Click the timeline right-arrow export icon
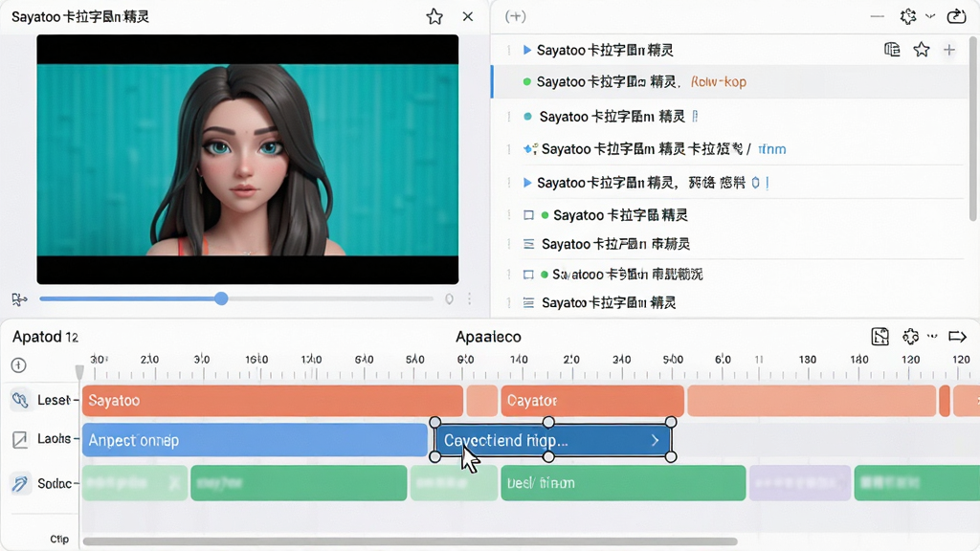The image size is (980, 551). (x=957, y=337)
